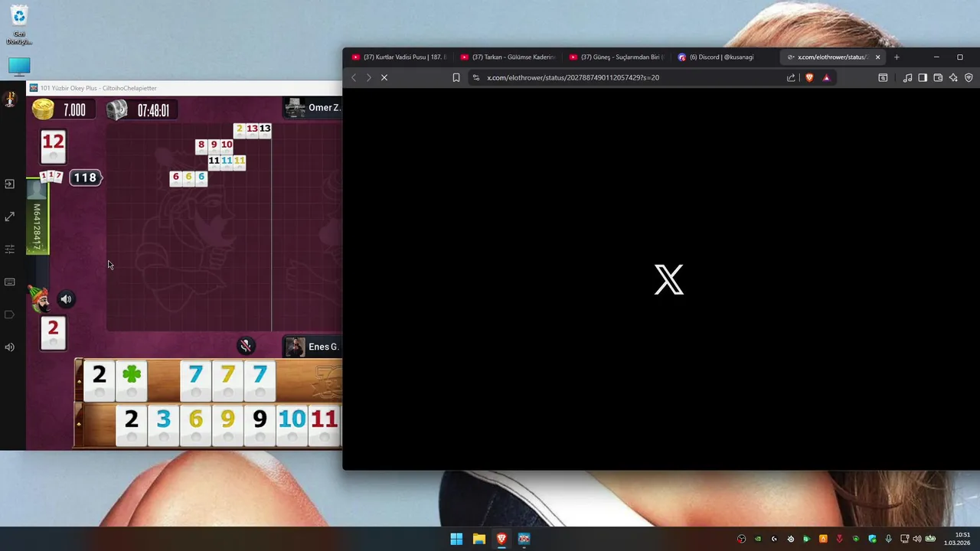Open Omer Z. player profile
Image resolution: width=980 pixels, height=551 pixels.
(312, 108)
